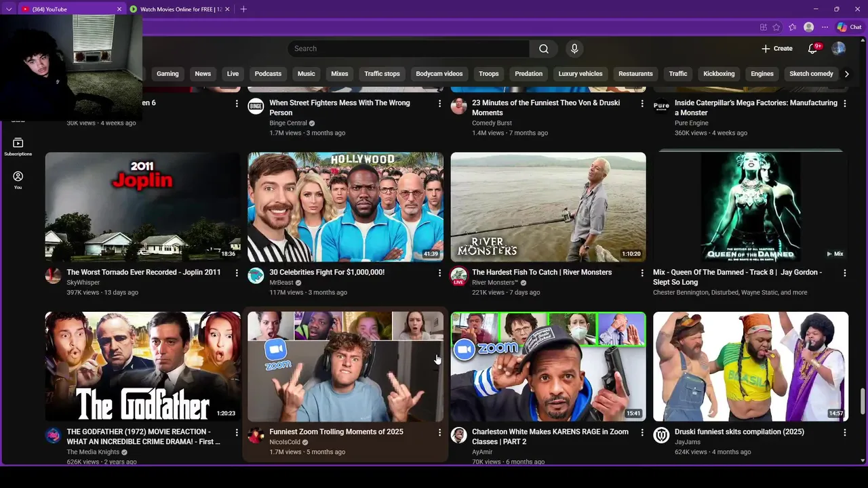The width and height of the screenshot is (868, 488).
Task: Open options for Charleston White video
Action: tap(642, 432)
